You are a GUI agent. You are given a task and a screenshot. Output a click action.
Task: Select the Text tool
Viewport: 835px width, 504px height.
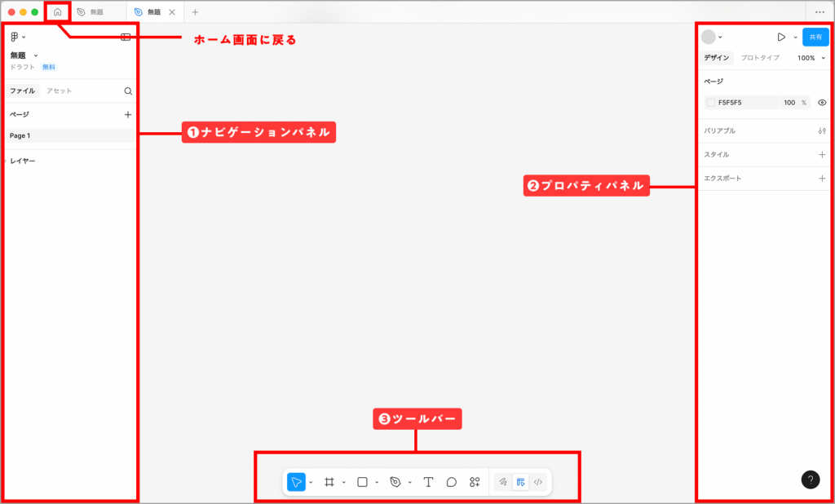428,482
